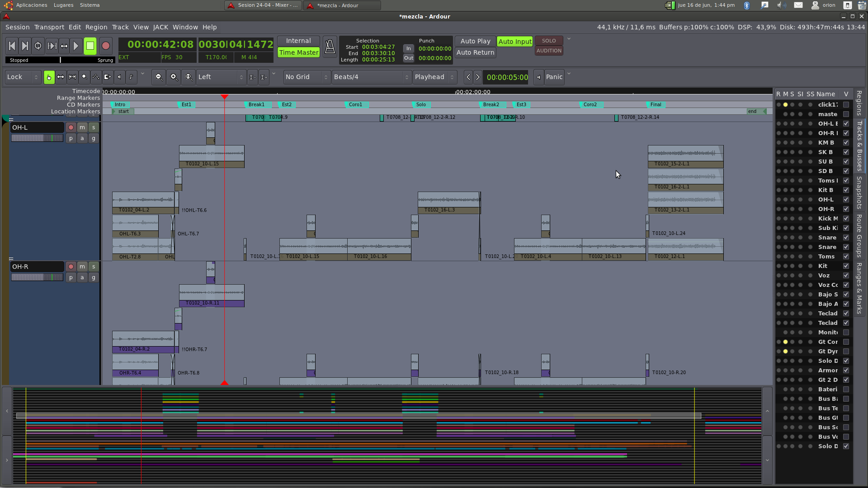Select the audition speaker tool

(x=119, y=77)
